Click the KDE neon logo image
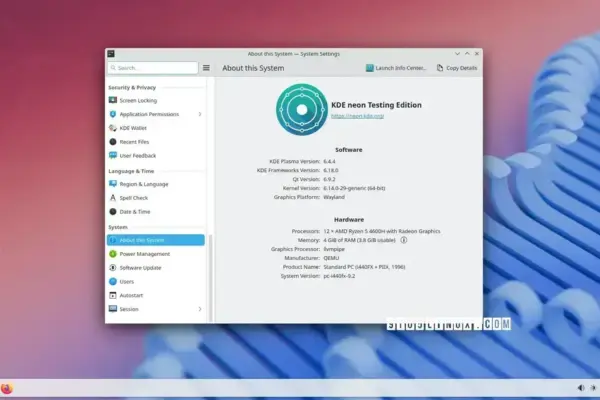600x400 pixels. click(302, 109)
